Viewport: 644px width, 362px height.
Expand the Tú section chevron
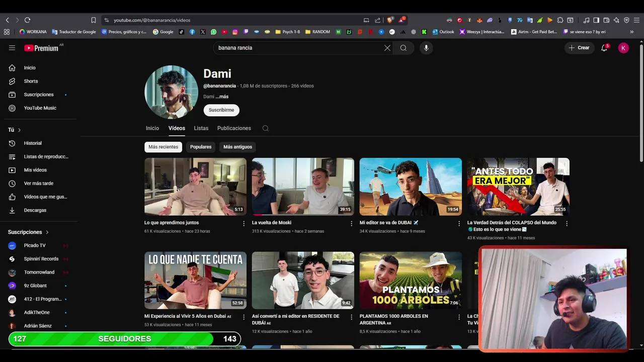point(19,130)
